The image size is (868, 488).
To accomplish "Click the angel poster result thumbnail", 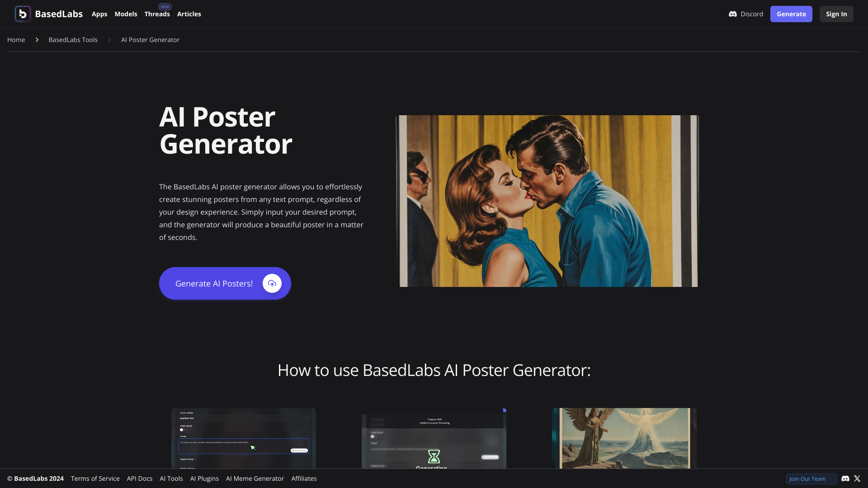I will tap(624, 438).
